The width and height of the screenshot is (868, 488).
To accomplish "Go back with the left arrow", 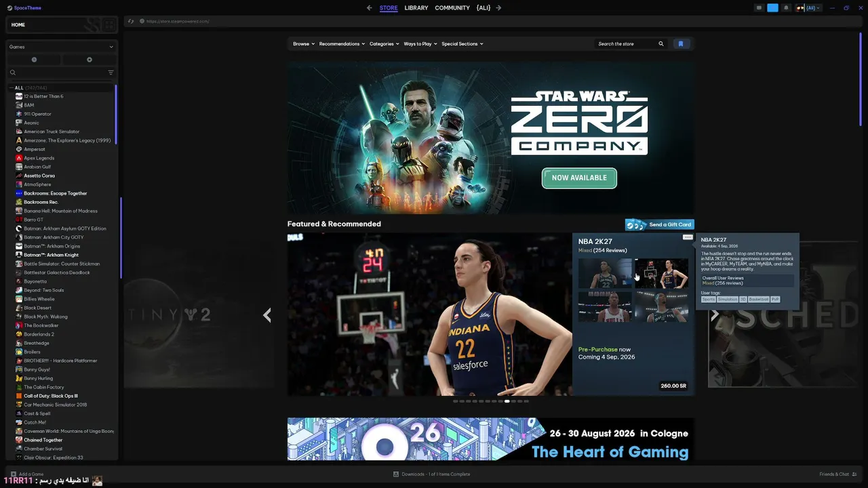I will (369, 8).
